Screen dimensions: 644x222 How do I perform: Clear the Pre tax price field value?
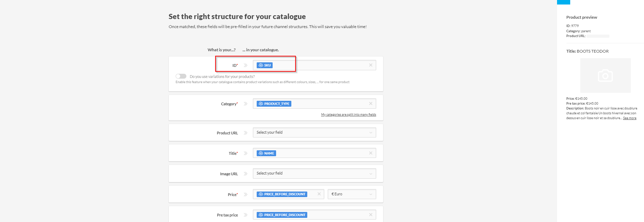(370, 215)
